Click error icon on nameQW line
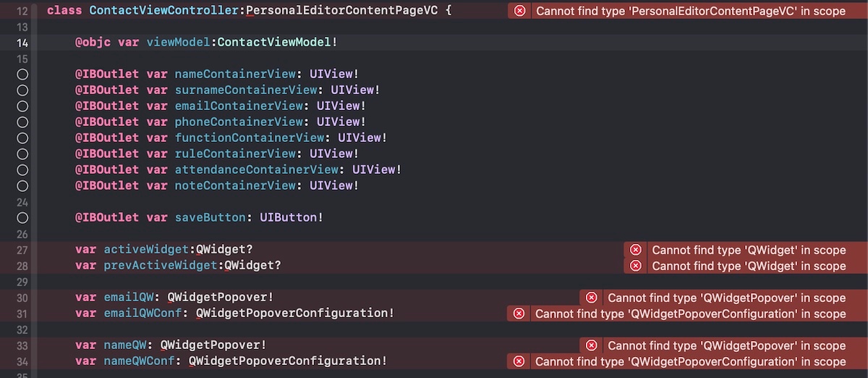This screenshot has width=868, height=378. click(591, 345)
